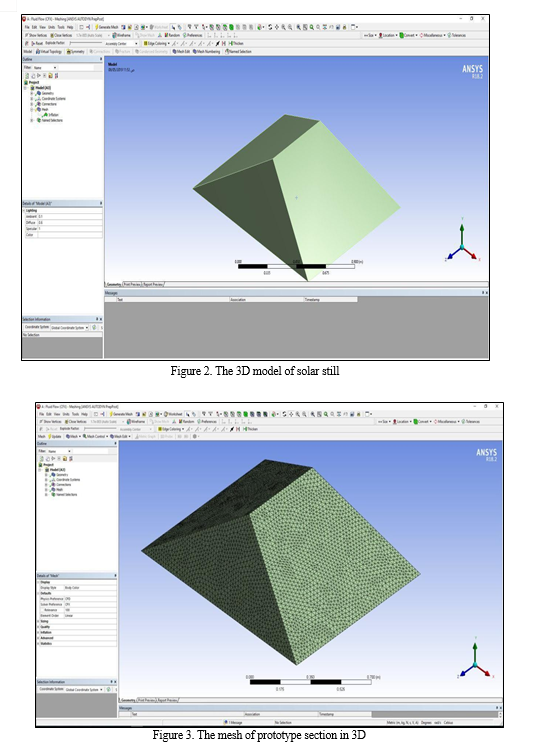Toggle Close Vertices in the Figure 2 window
The image size is (535, 748).
point(61,35)
